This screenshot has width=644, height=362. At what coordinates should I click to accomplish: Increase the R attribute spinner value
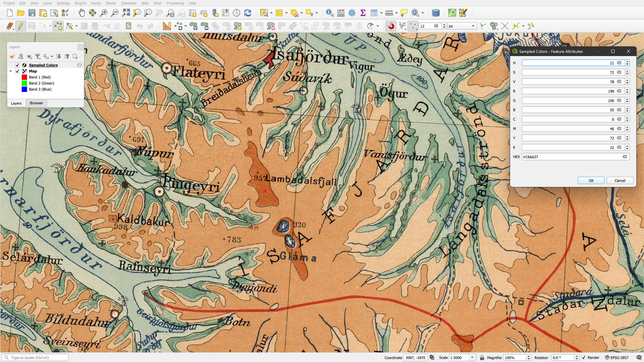pyautogui.click(x=627, y=90)
